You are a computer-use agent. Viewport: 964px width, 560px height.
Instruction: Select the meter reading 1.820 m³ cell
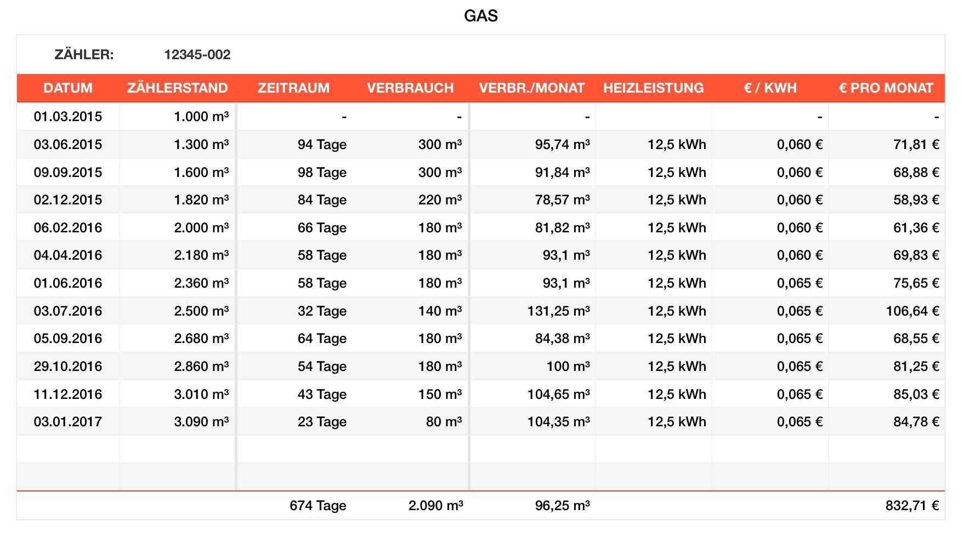pos(201,200)
